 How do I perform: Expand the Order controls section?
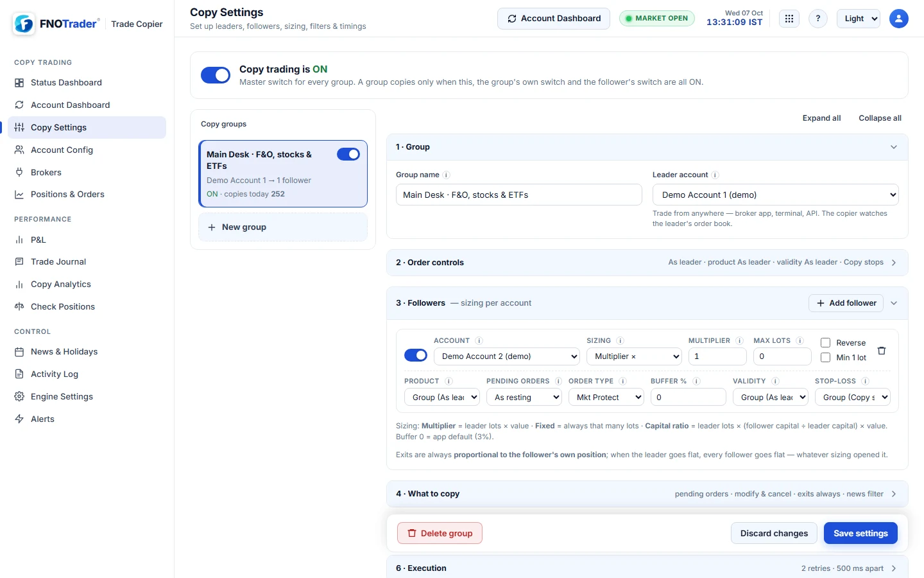[x=647, y=263]
